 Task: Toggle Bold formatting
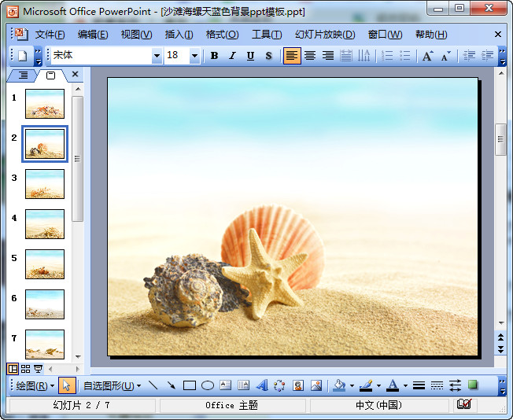[x=214, y=56]
